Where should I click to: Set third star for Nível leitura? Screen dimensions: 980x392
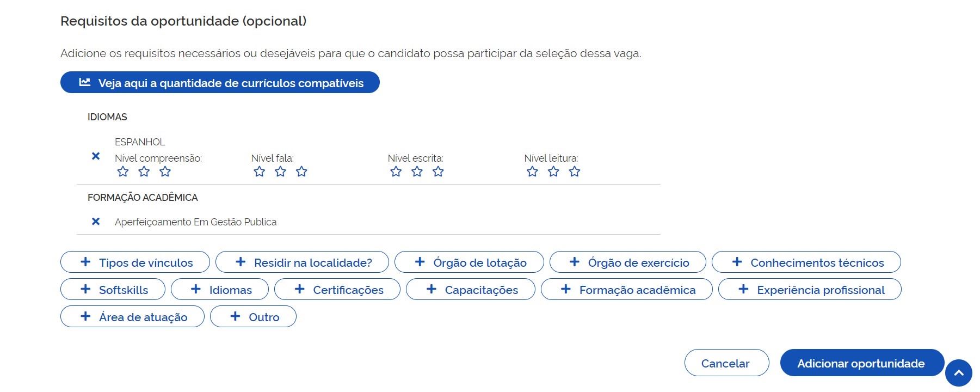pos(574,172)
